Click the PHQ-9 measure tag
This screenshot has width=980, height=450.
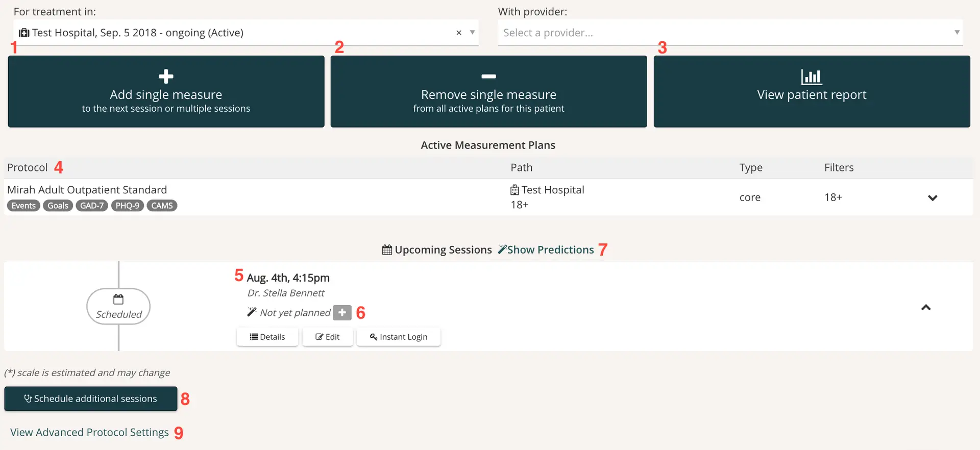point(127,206)
